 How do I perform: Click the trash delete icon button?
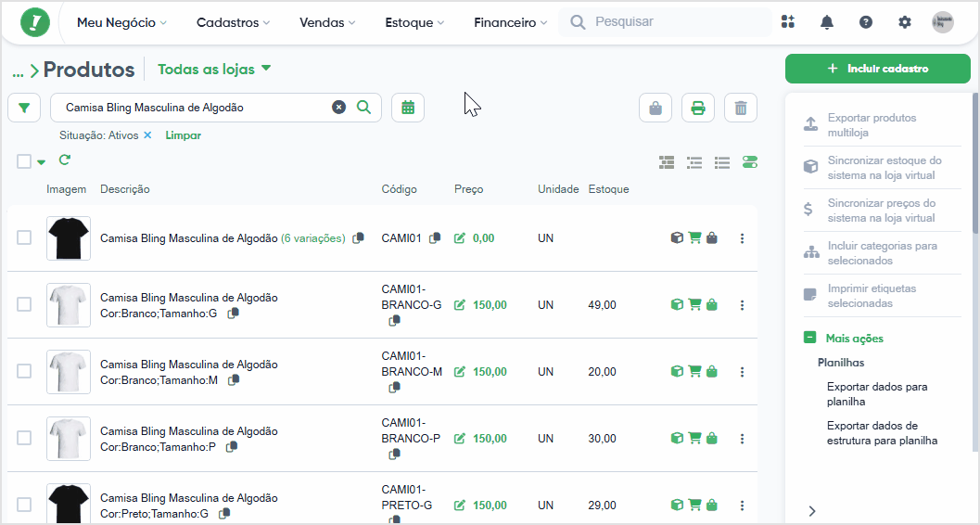pyautogui.click(x=741, y=109)
